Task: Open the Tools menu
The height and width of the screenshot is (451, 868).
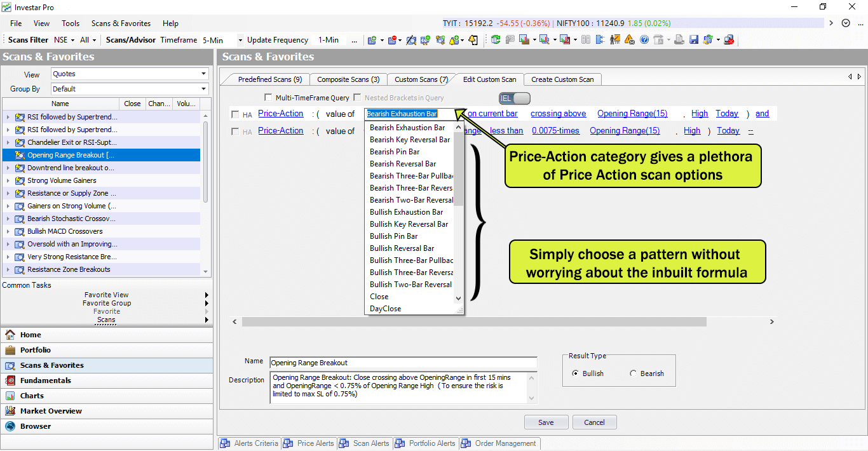Action: 71,24
